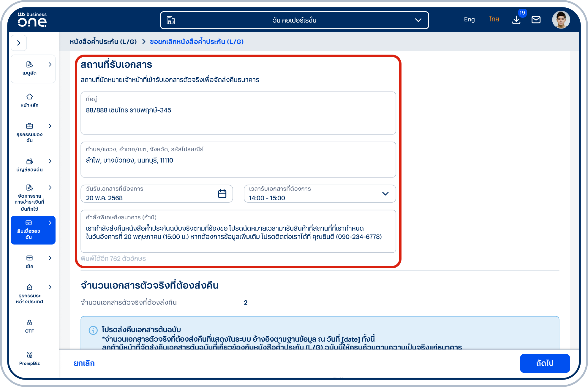
Task: Go to หน้าหลัก home icon
Action: pos(29,100)
